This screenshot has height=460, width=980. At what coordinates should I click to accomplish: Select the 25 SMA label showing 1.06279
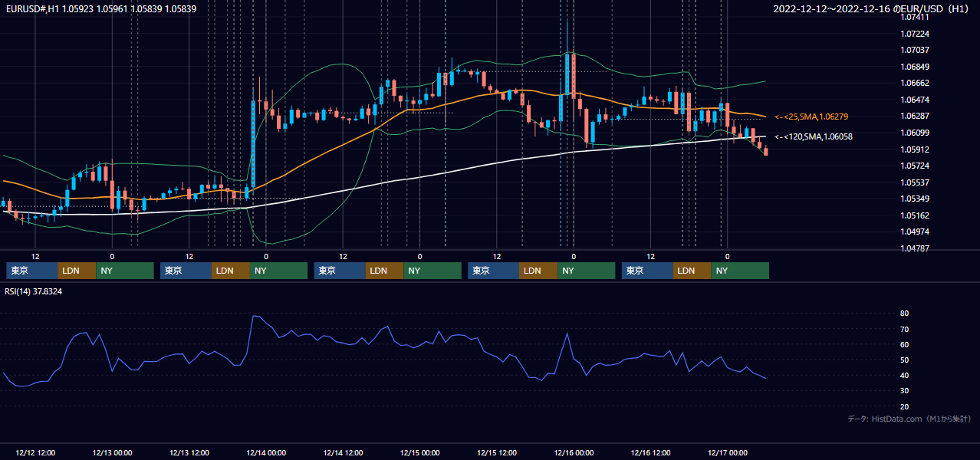(811, 117)
